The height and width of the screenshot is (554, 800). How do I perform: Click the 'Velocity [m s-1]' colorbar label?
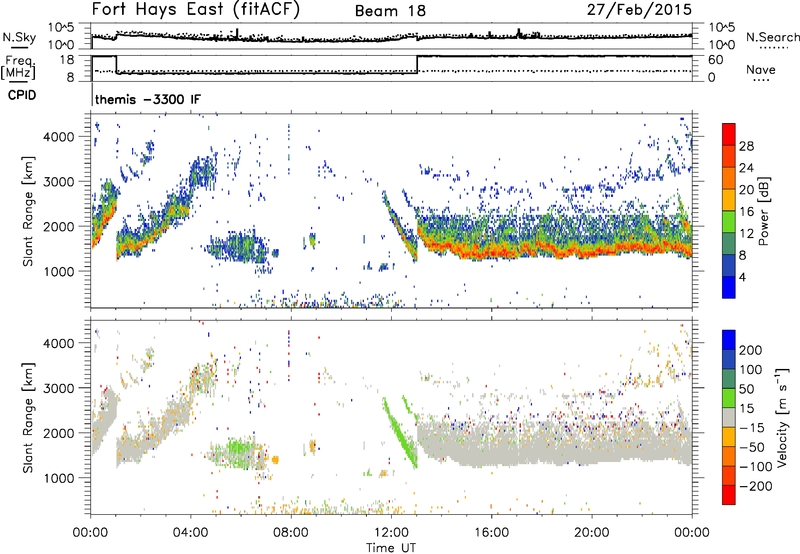(782, 417)
